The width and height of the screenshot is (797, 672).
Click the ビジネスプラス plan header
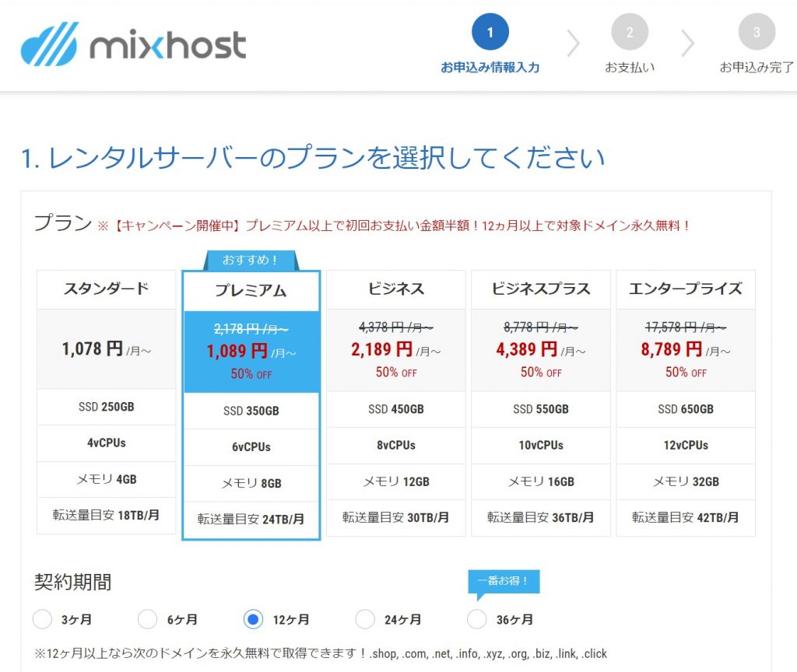pyautogui.click(x=541, y=289)
